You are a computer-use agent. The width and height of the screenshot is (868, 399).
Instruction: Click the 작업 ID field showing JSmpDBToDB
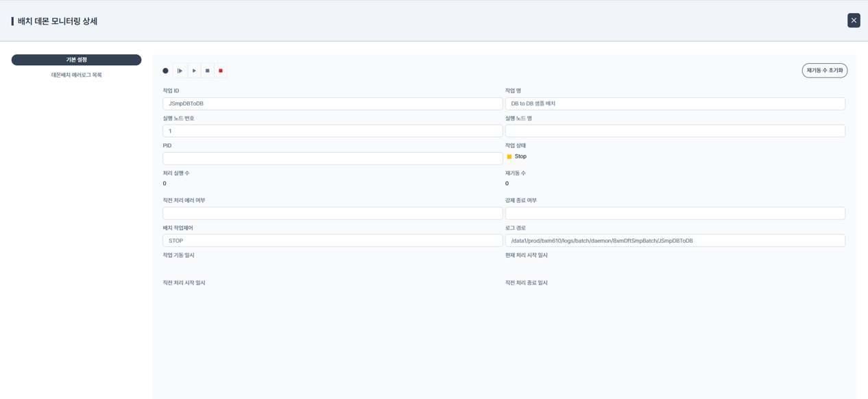[x=333, y=104]
